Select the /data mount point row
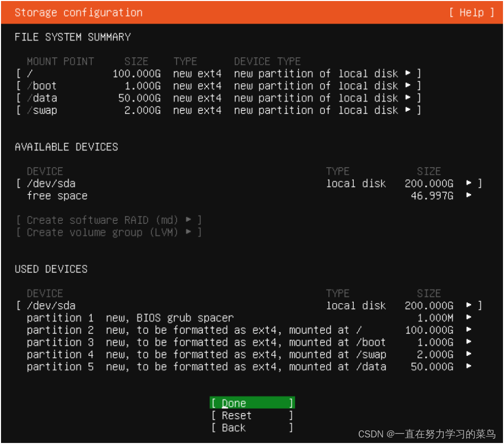 pyautogui.click(x=219, y=98)
